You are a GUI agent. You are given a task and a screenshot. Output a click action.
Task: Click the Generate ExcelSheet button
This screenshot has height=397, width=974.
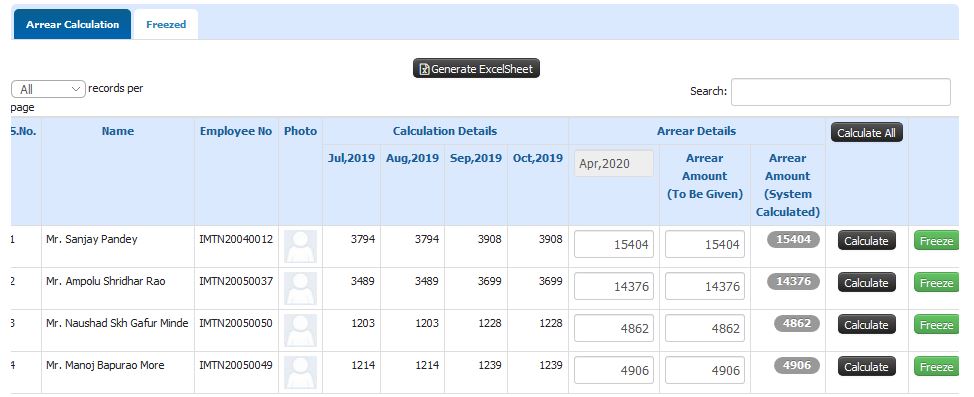476,68
